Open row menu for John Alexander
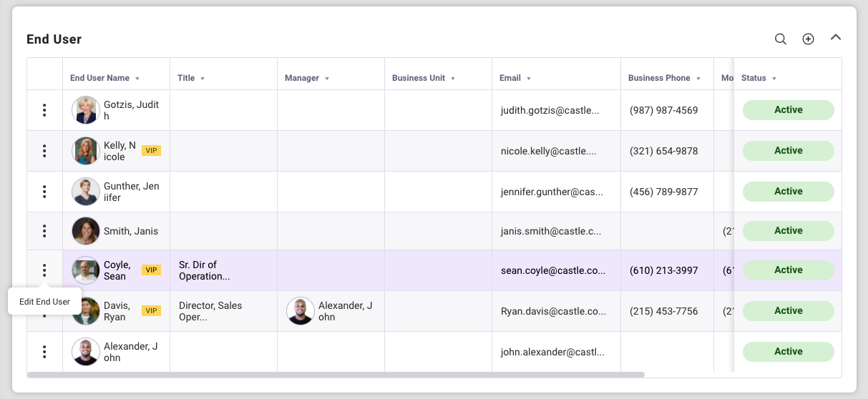 pyautogui.click(x=44, y=352)
